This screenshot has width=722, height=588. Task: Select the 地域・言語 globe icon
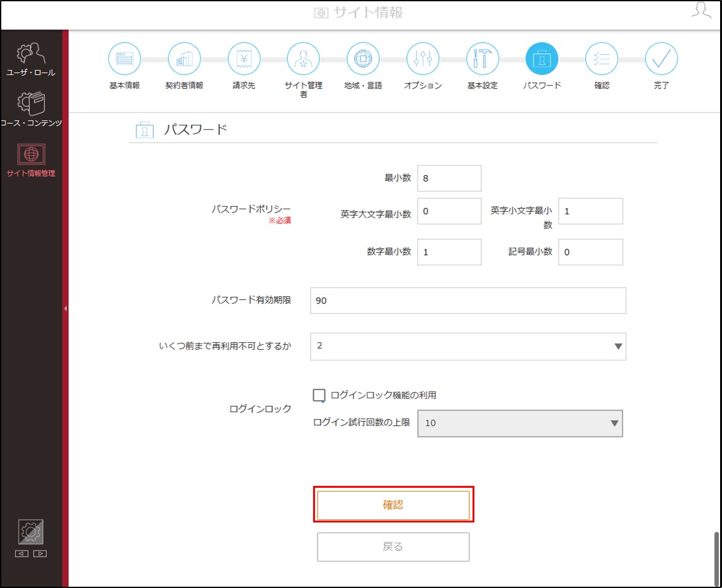click(363, 59)
